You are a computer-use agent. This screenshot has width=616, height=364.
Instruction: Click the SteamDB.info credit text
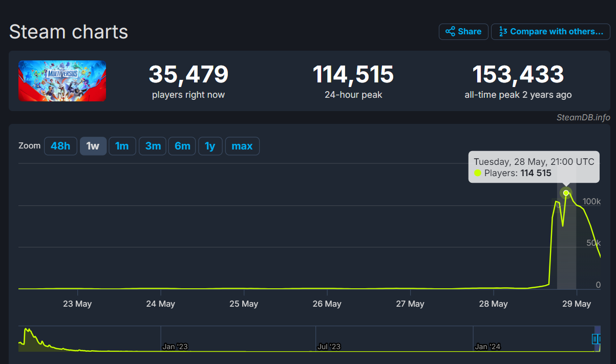[583, 118]
